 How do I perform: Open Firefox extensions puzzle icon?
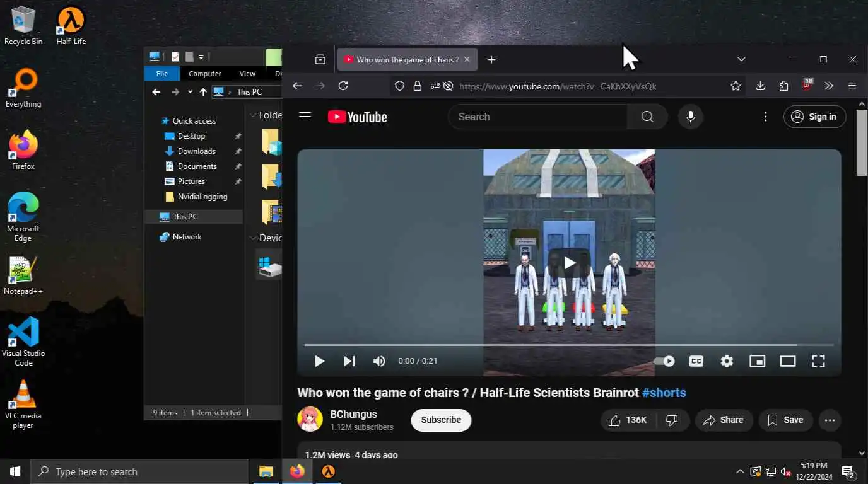point(783,86)
